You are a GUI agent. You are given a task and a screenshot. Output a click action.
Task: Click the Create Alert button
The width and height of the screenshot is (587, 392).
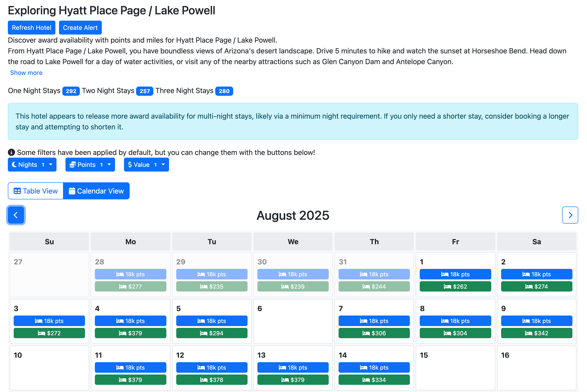[80, 28]
